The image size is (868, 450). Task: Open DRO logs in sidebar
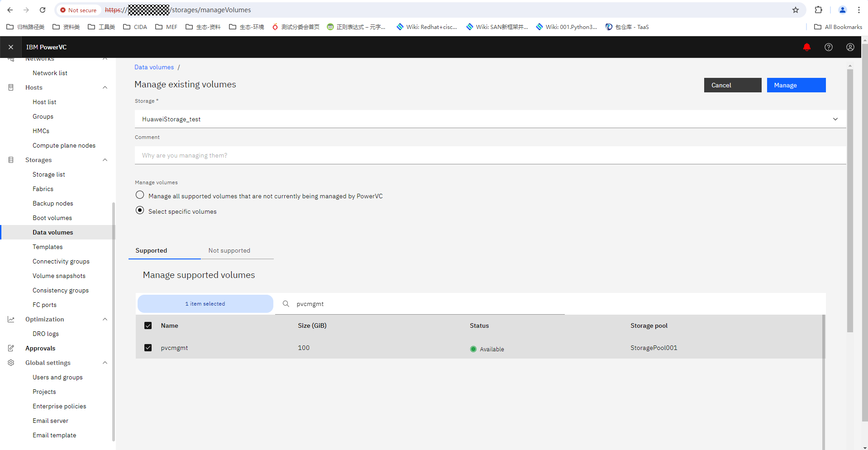pos(46,334)
